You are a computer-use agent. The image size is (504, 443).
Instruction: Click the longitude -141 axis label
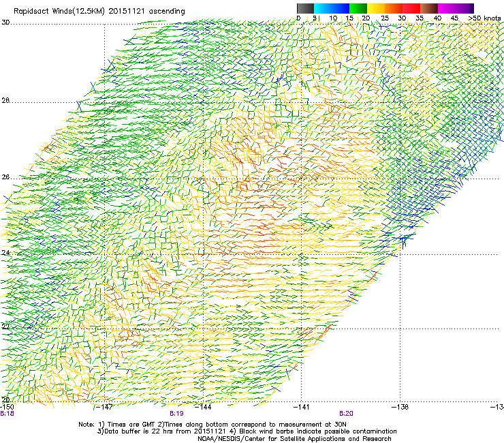pyautogui.click(x=302, y=407)
